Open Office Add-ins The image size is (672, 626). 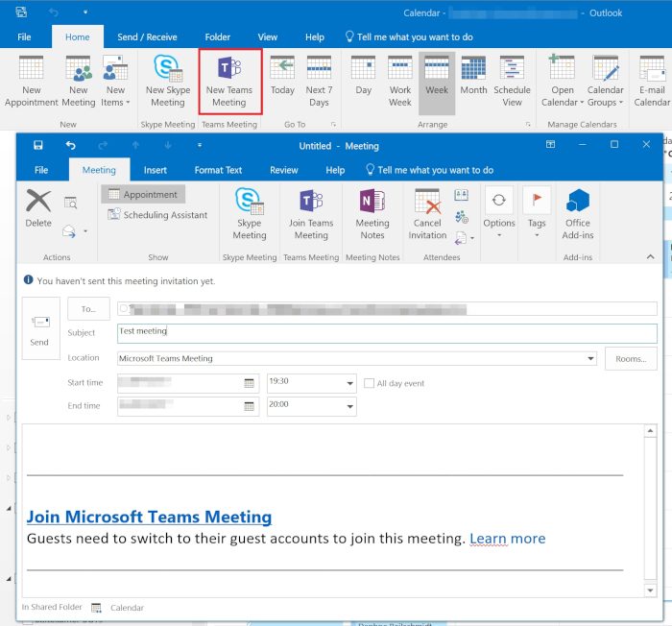(578, 204)
